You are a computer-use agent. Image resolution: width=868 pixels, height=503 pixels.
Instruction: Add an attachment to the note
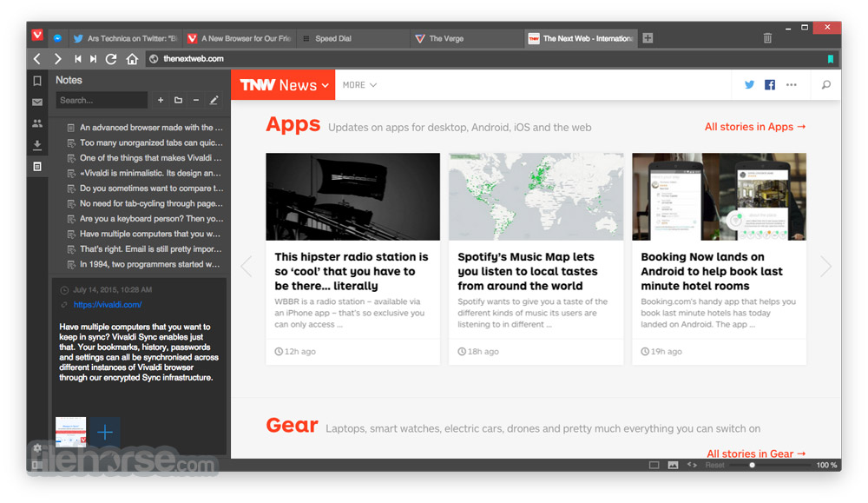click(x=105, y=432)
